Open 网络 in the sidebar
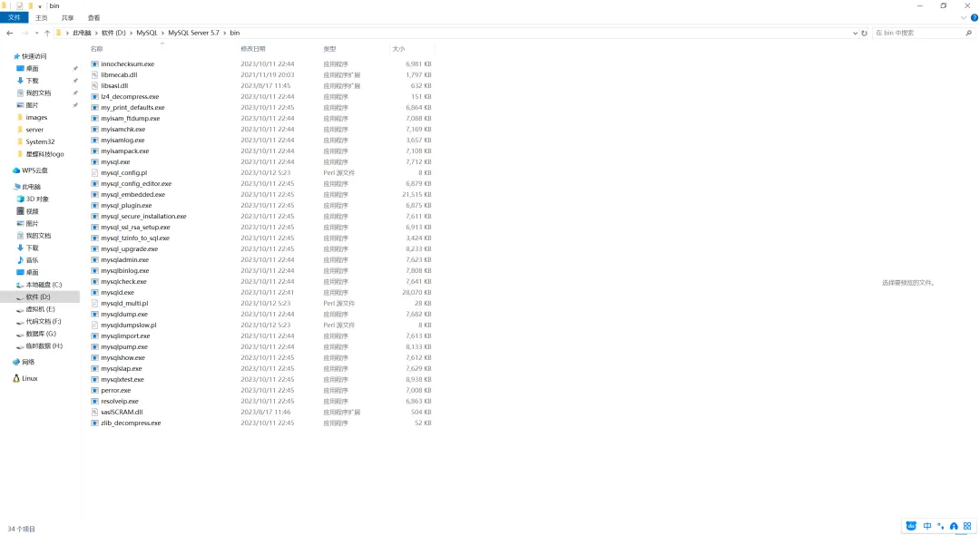Screen dimensions: 980x535 tap(28, 362)
